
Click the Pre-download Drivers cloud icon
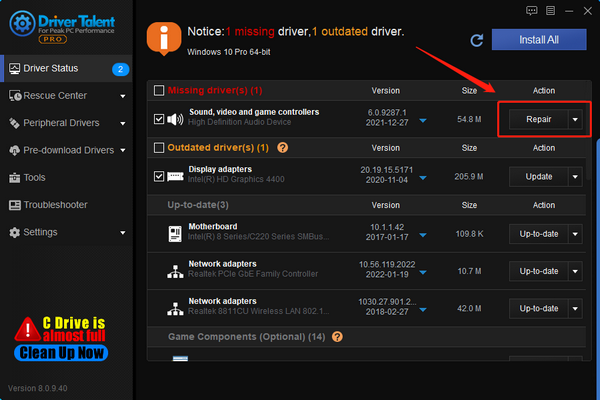15,150
